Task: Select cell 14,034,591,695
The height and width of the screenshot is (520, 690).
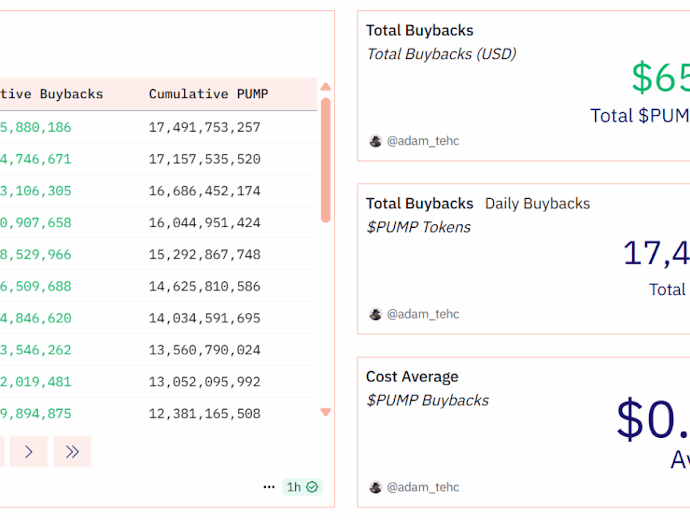Action: 205,318
